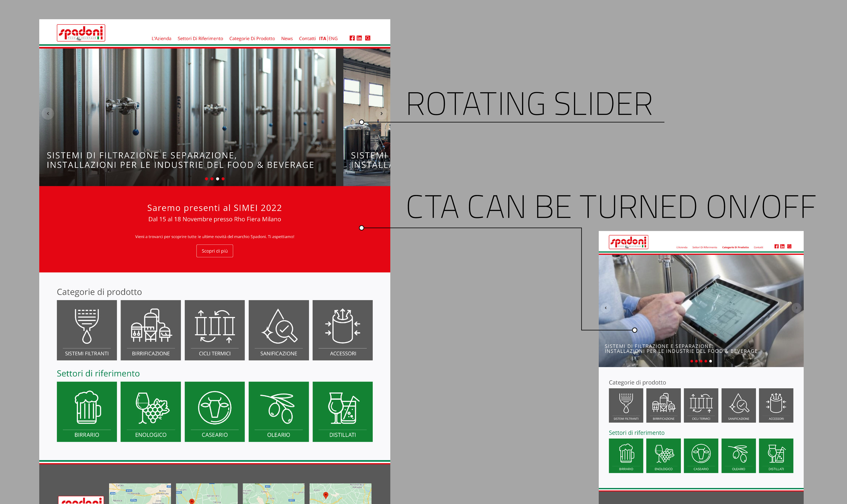Open the search magnifier icon in main header
This screenshot has height=504, width=847.
(x=368, y=38)
